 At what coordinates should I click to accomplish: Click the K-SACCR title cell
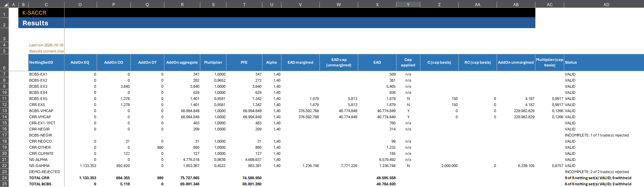pos(41,13)
